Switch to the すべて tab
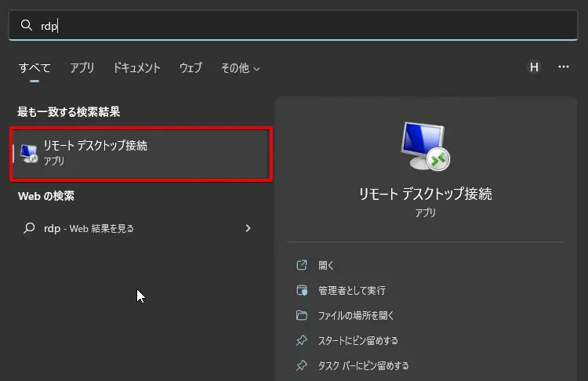The width and height of the screenshot is (588, 381). [x=34, y=68]
